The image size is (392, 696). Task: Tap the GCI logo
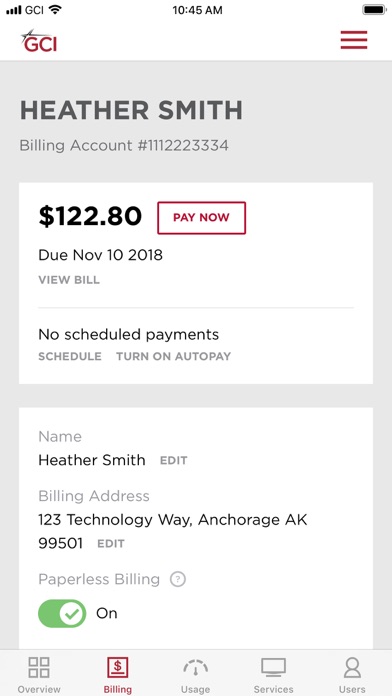pos(39,41)
